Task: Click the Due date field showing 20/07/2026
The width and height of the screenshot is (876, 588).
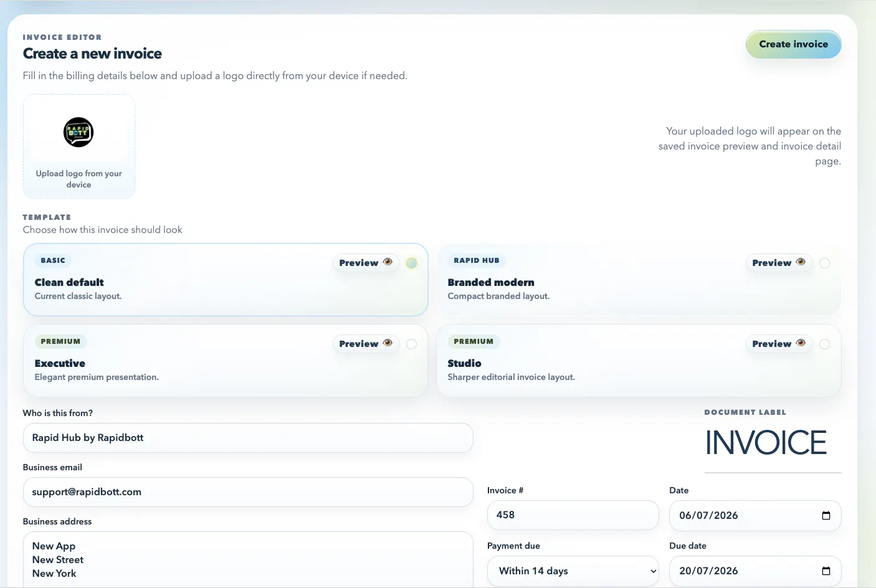Action: (755, 571)
